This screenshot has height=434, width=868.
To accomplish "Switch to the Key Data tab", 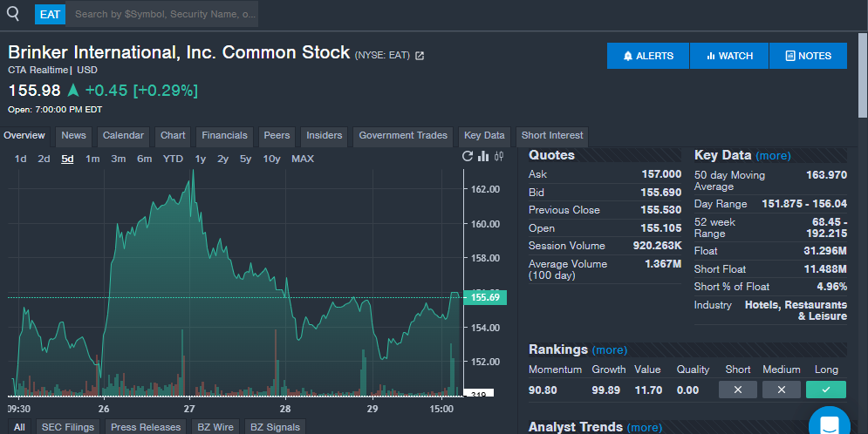I will [484, 136].
